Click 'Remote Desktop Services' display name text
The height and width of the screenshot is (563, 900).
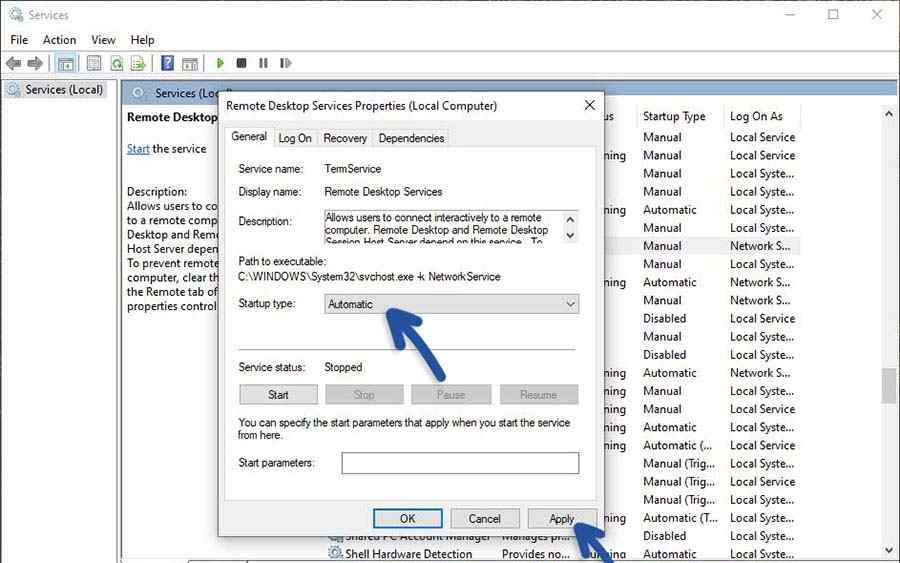383,192
